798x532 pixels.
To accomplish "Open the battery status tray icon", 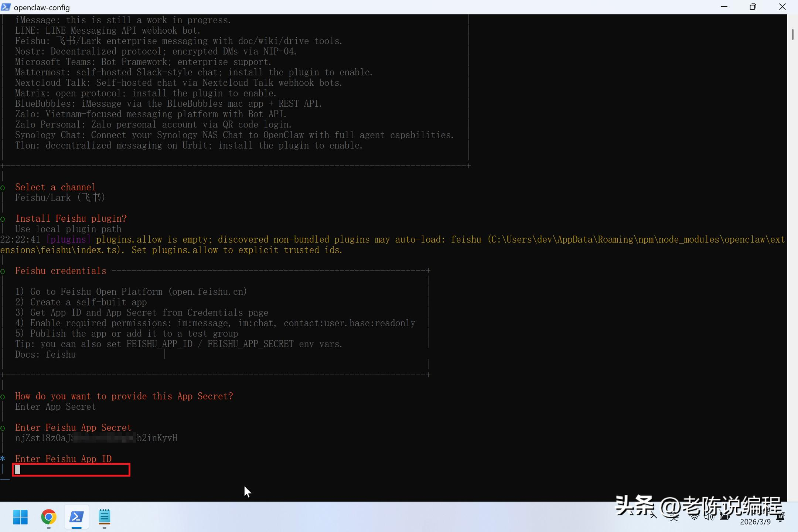I will pyautogui.click(x=724, y=517).
